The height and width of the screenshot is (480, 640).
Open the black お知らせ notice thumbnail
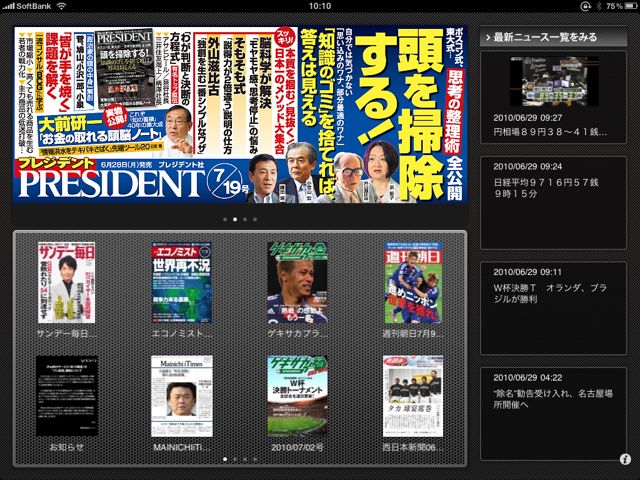coord(67,396)
